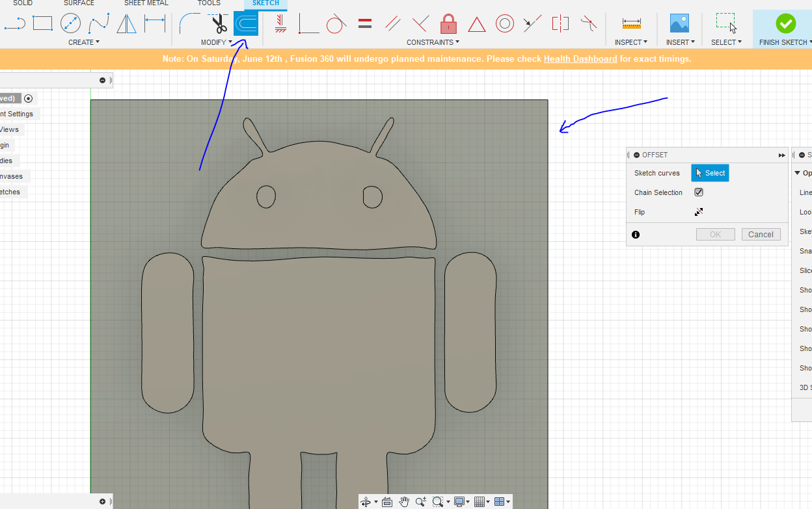Image resolution: width=812 pixels, height=509 pixels.
Task: Choose the Fix/Unfix lock constraint
Action: point(448,24)
